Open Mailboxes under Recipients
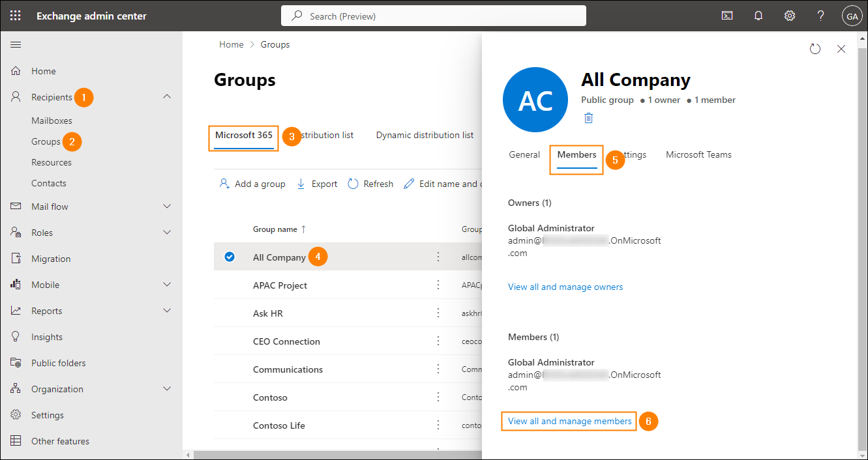The image size is (868, 460). 52,121
